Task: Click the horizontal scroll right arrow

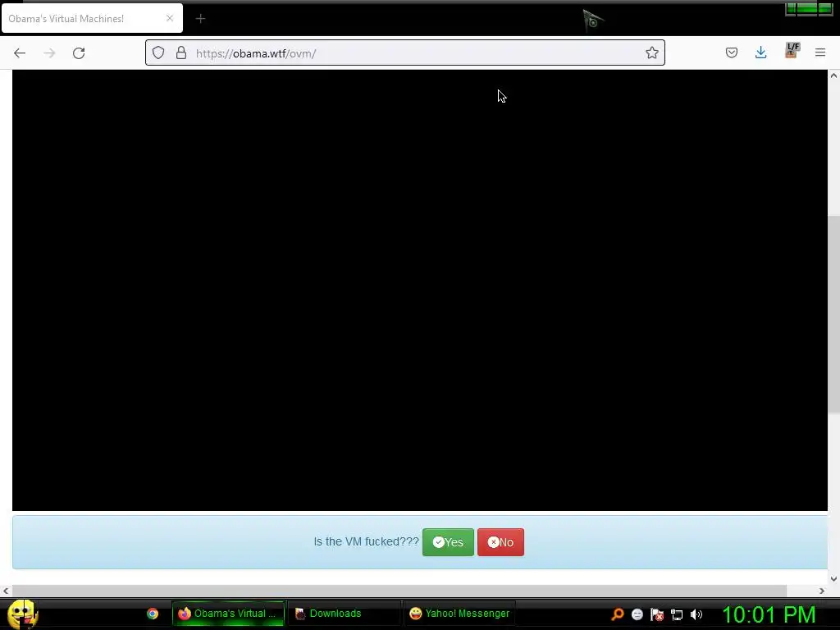Action: (x=822, y=591)
